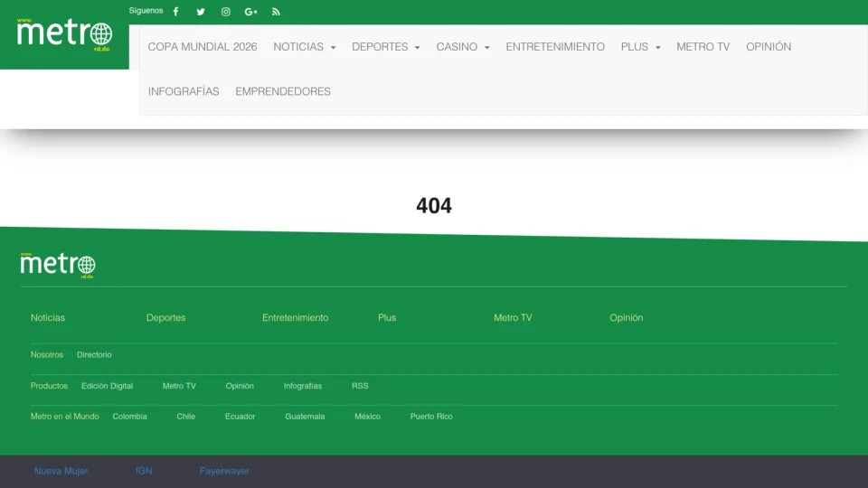Open the CASINO dropdown menu
The width and height of the screenshot is (868, 488).
[x=463, y=47]
